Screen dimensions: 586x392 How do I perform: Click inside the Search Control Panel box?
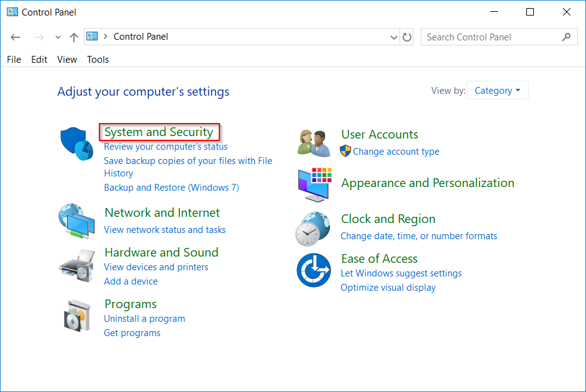click(491, 37)
